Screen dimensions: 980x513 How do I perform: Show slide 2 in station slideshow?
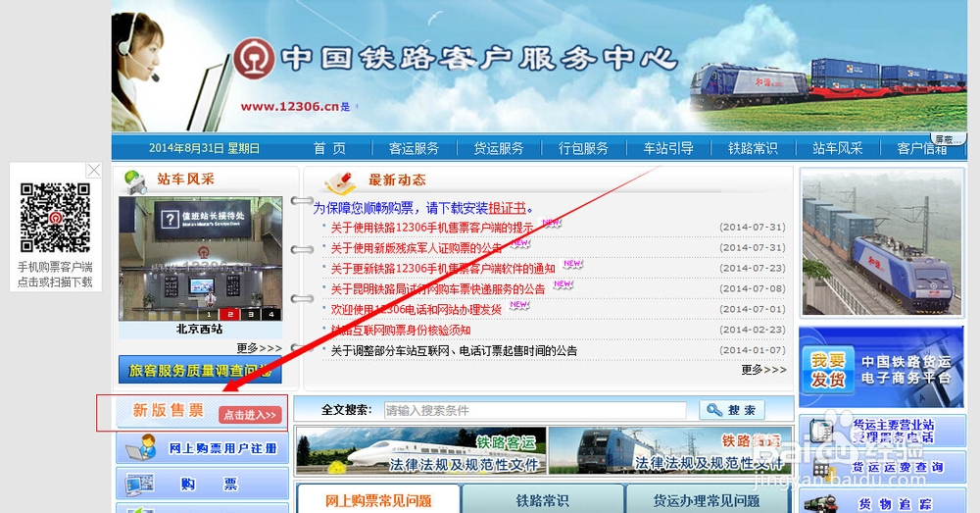pyautogui.click(x=230, y=314)
